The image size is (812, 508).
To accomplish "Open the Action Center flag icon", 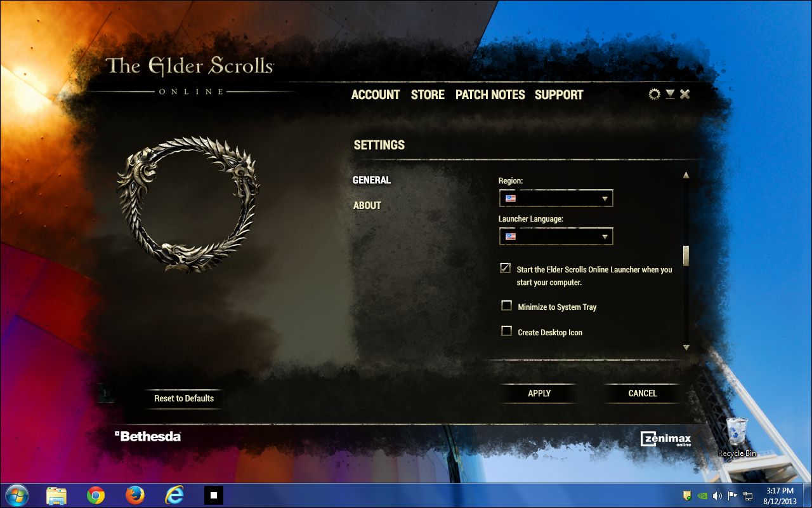I will pyautogui.click(x=733, y=495).
